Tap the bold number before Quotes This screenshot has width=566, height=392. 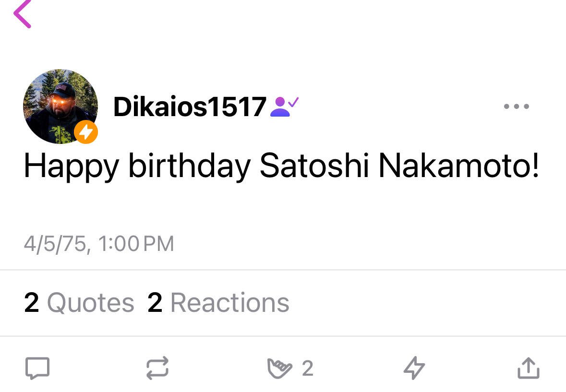pos(31,303)
